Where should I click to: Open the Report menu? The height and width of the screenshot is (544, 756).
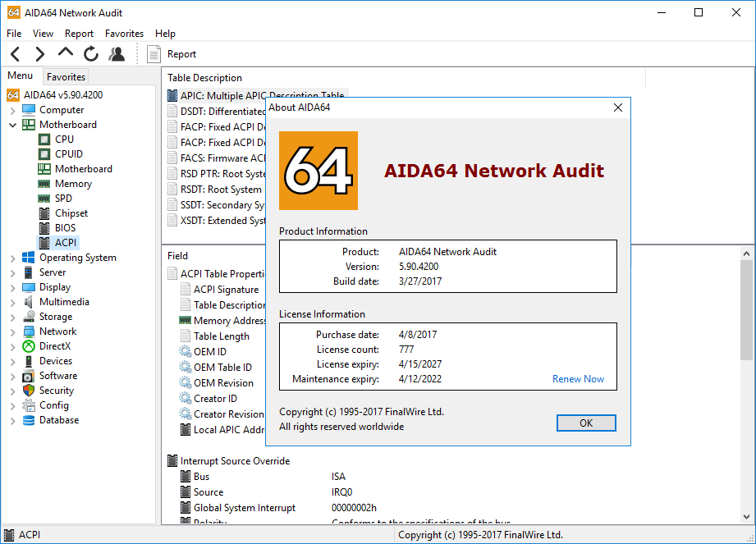click(x=79, y=34)
